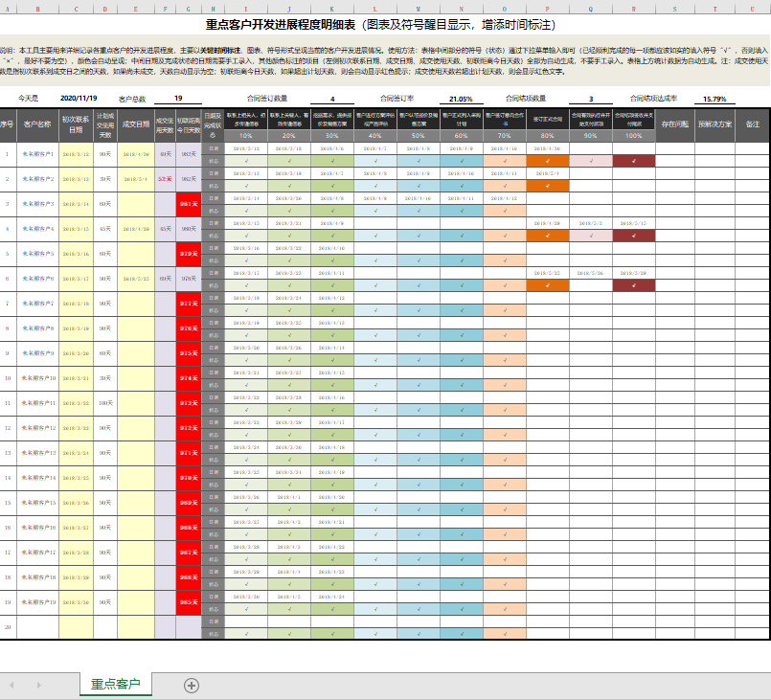Select column E header

coord(136,9)
